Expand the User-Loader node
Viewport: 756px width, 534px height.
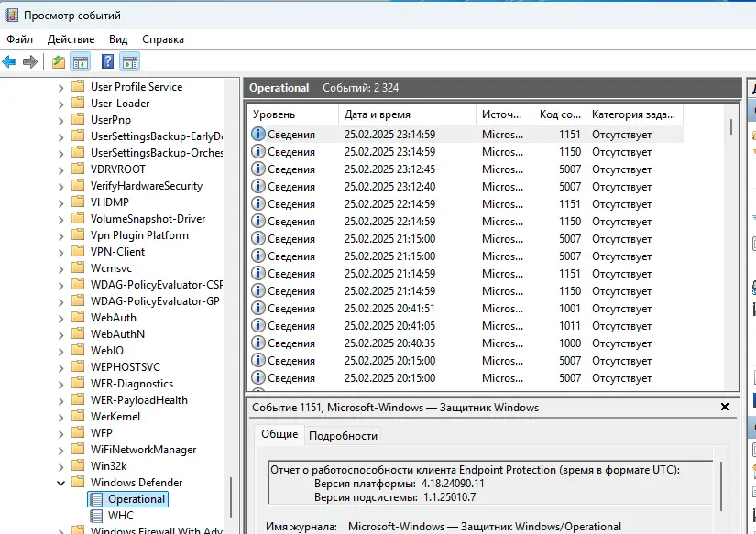click(60, 104)
